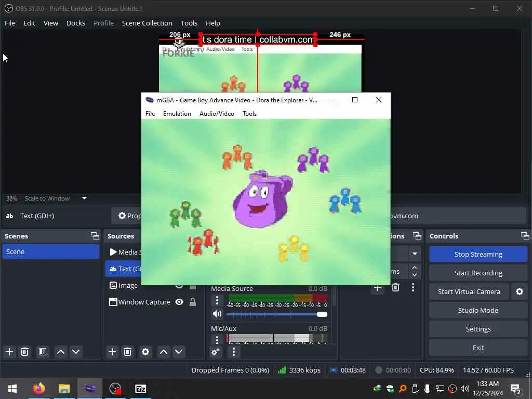Open notification center icon
This screenshot has width=532, height=399.
516,389
